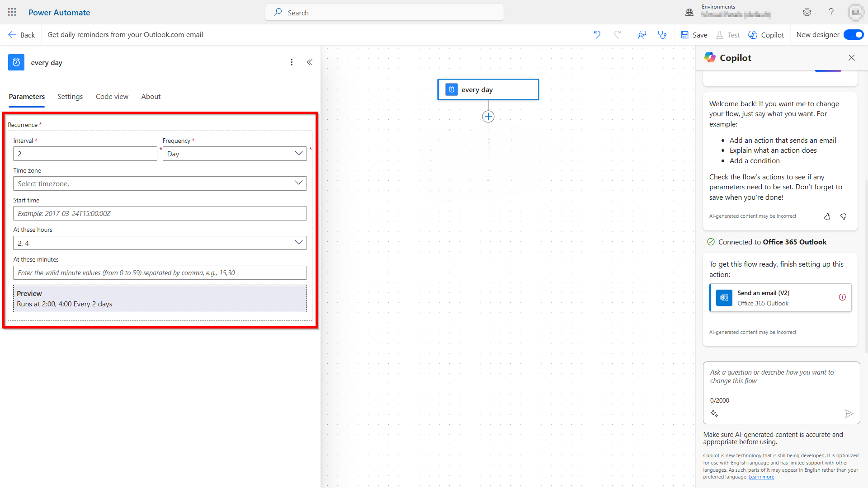This screenshot has width=868, height=488.
Task: Open the user account avatar
Action: click(x=856, y=12)
